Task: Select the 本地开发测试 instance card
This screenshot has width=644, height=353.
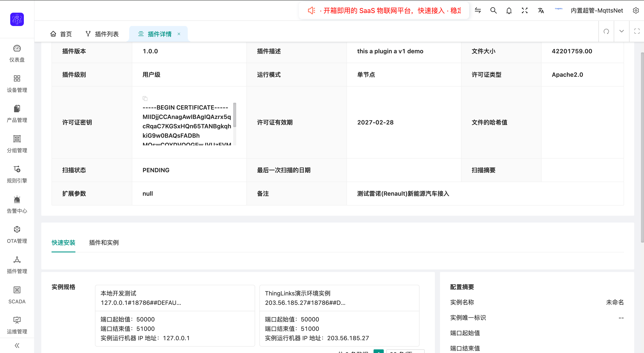Action: pyautogui.click(x=175, y=316)
